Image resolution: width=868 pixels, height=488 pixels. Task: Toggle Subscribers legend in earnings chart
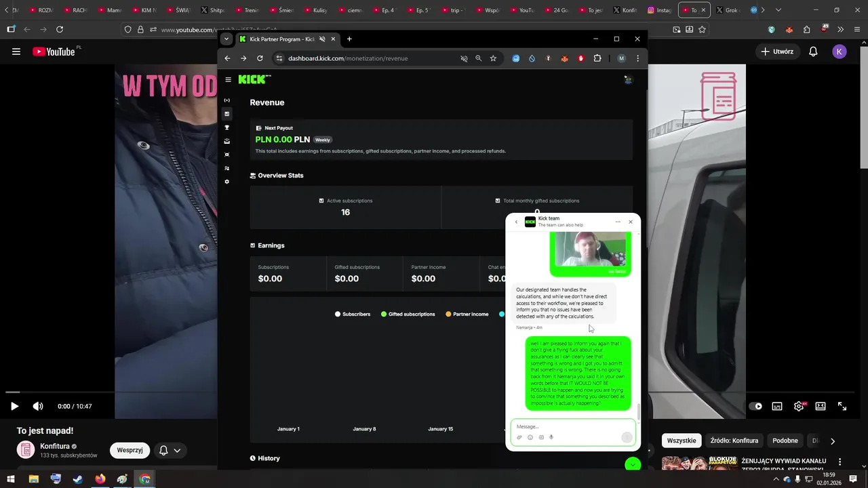pyautogui.click(x=353, y=314)
